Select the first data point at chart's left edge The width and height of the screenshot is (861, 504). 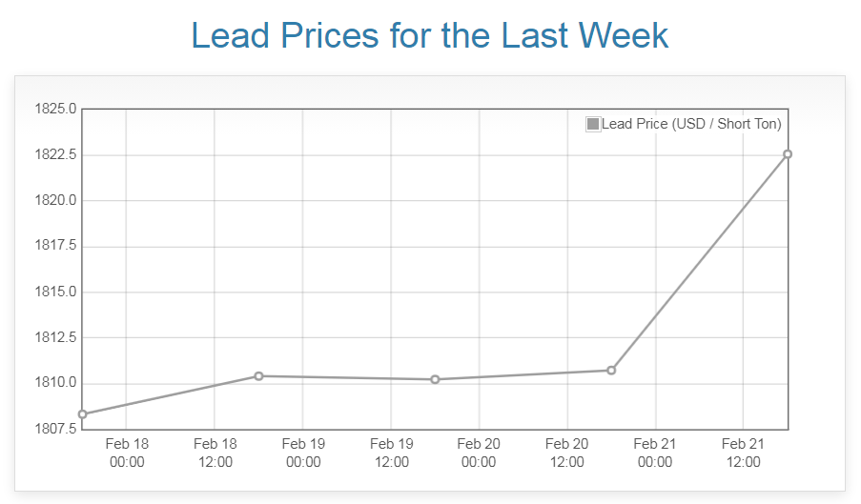[83, 413]
